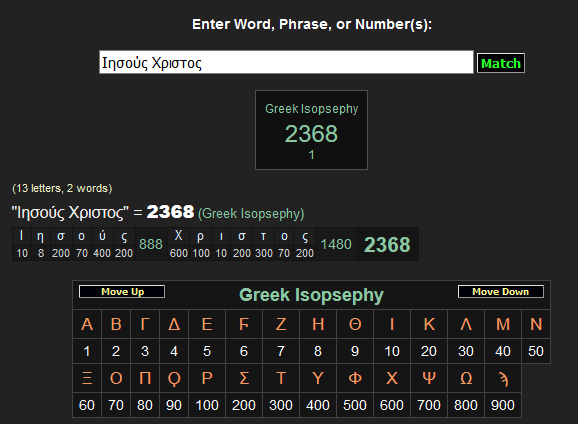Image resolution: width=578 pixels, height=424 pixels.
Task: Click the value 9 under Θ
Action: 355,351
